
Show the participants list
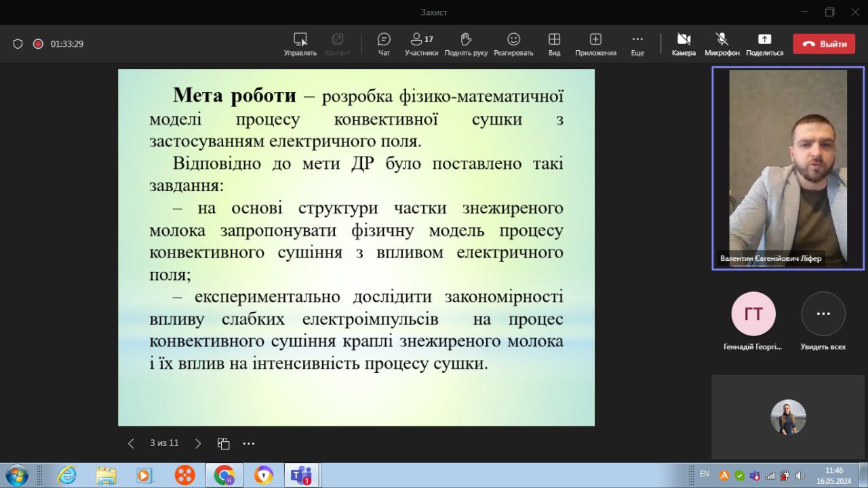pyautogui.click(x=421, y=44)
